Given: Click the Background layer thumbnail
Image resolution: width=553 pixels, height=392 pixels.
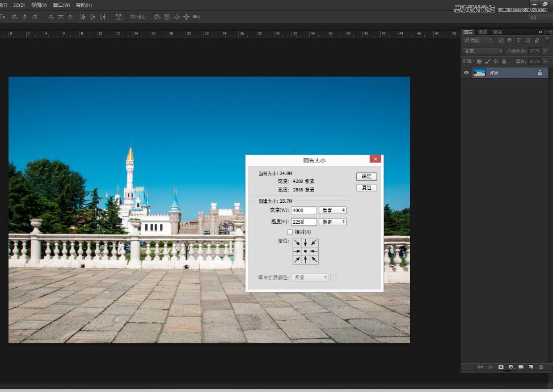Looking at the screenshot, I should 479,73.
